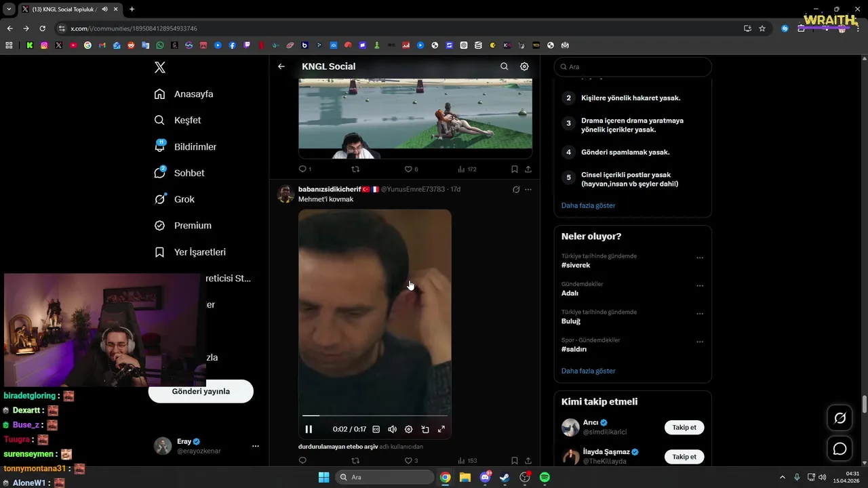Focus the Windows taskbar search Ara
Image resolution: width=868 pixels, height=488 pixels.
coord(384,477)
